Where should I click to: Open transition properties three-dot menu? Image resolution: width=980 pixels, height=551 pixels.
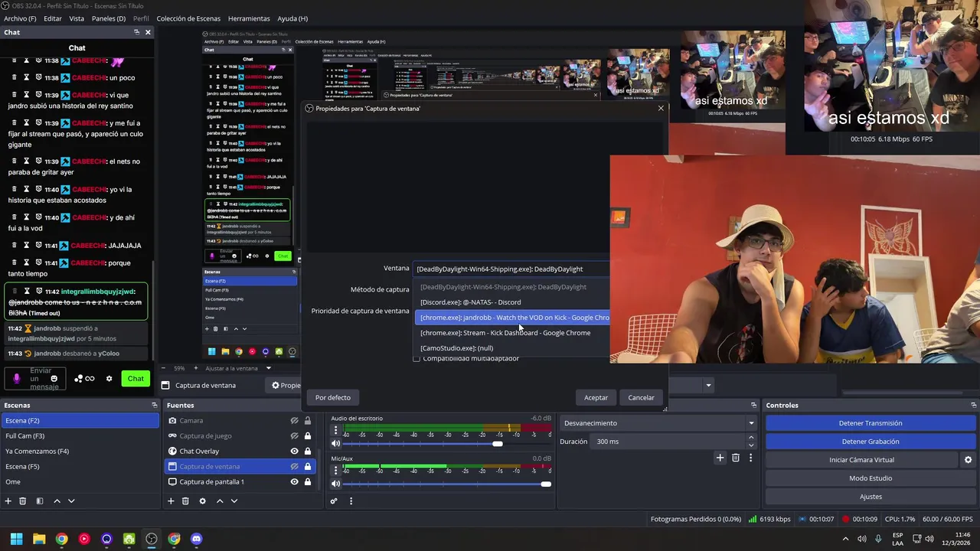click(750, 458)
